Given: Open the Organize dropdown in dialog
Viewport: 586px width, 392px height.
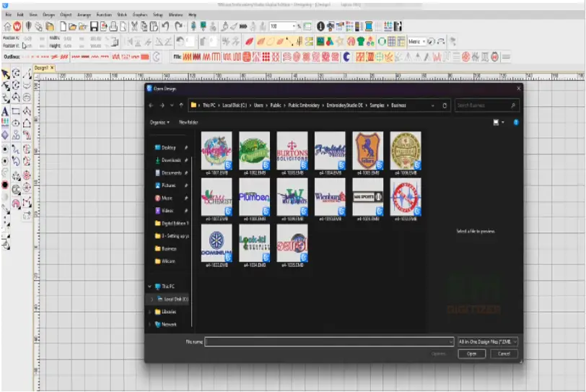Looking at the screenshot, I should pyautogui.click(x=159, y=122).
